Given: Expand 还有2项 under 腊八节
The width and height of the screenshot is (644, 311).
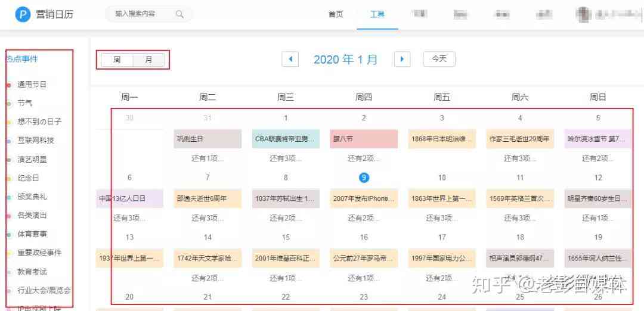Looking at the screenshot, I should point(364,158).
